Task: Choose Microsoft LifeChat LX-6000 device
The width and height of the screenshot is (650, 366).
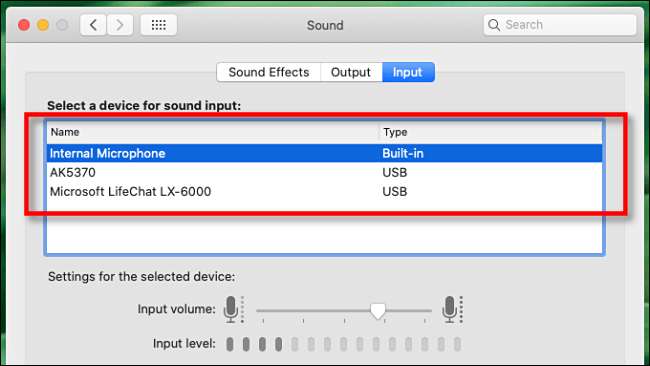Action: point(324,191)
